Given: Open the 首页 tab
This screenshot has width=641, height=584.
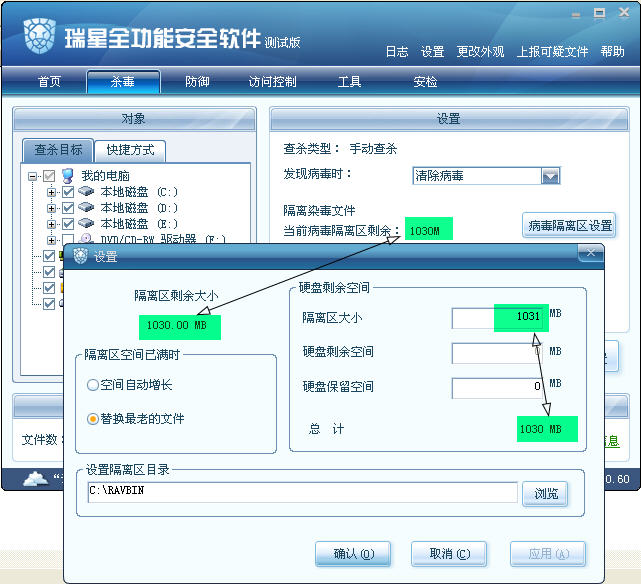Looking at the screenshot, I should [x=49, y=82].
